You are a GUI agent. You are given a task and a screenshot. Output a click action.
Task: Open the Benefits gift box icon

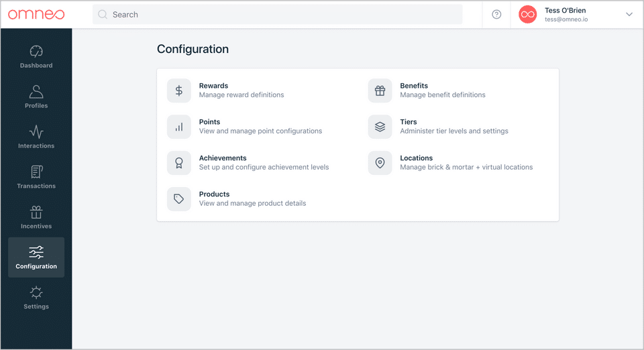(380, 91)
